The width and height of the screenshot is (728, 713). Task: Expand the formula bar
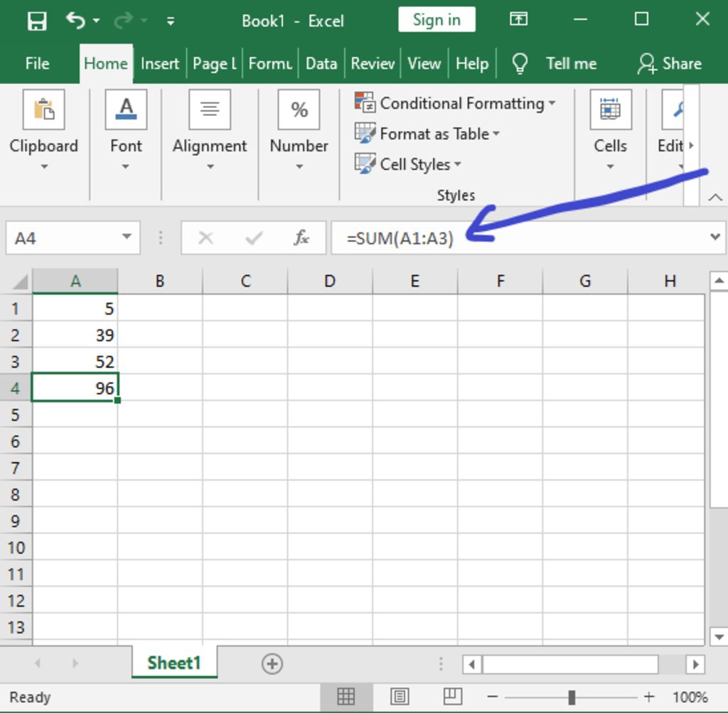715,237
